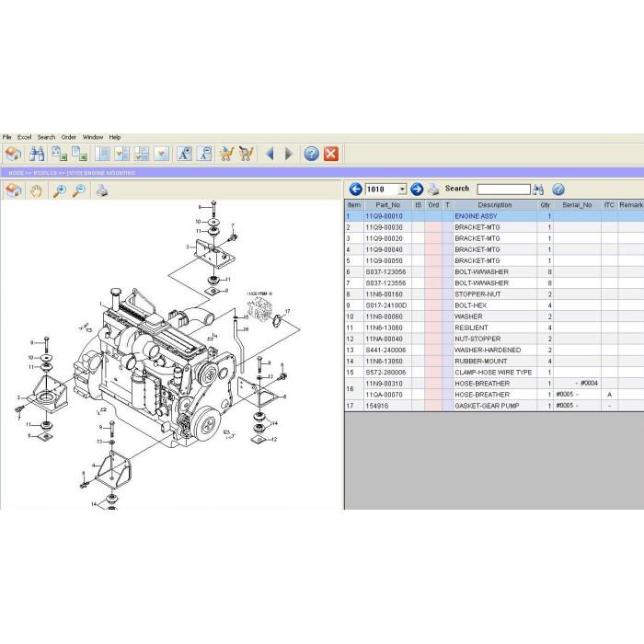
Task: Open help via blue question mark icon
Action: coord(311,154)
